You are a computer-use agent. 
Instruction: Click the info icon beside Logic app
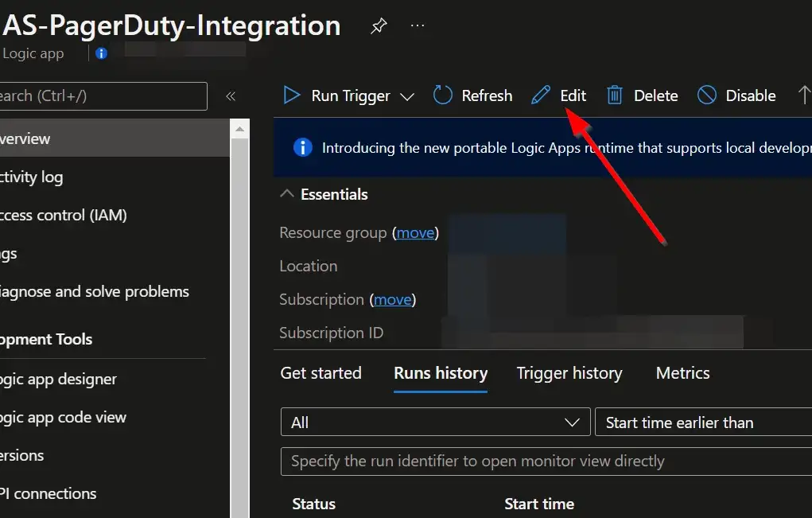(101, 54)
